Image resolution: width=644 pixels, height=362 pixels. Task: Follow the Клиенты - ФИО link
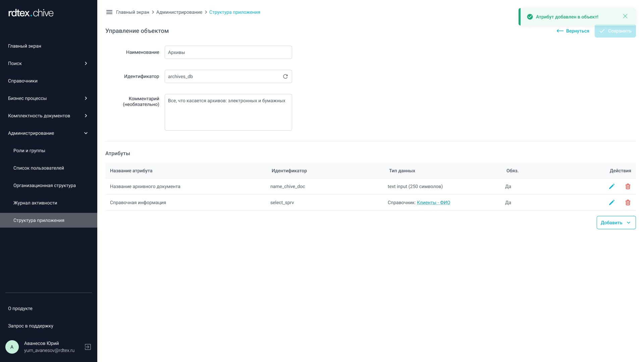point(433,202)
